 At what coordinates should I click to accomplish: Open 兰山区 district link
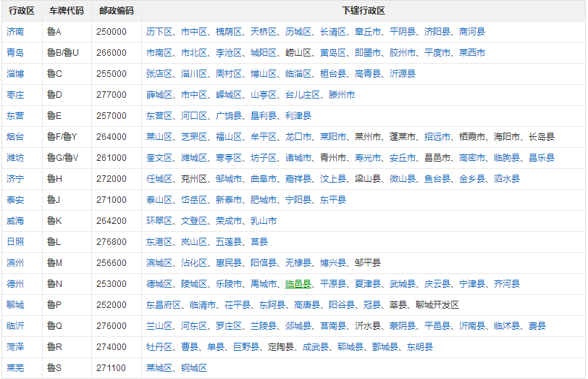[159, 326]
